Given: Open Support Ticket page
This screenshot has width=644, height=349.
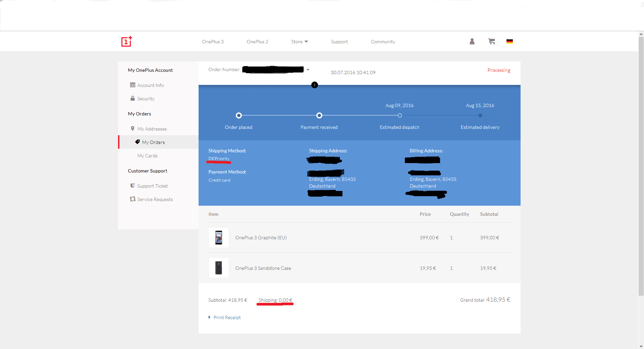Looking at the screenshot, I should 152,186.
